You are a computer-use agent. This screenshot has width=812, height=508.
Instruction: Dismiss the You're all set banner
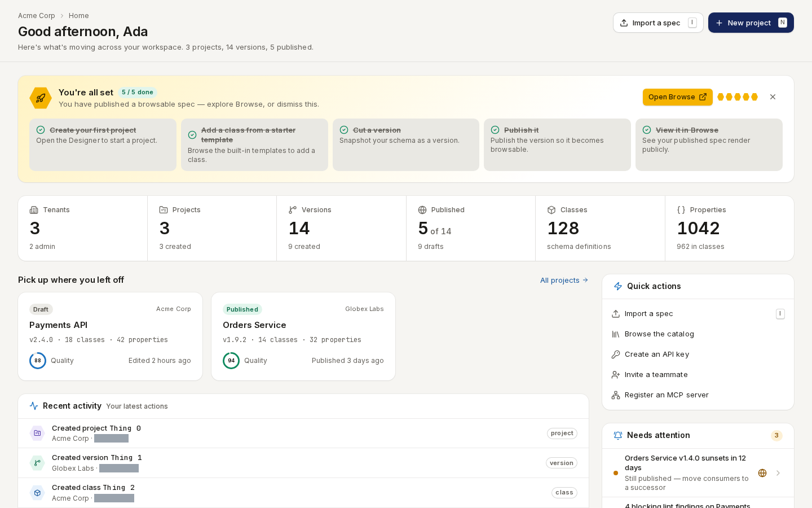(773, 97)
